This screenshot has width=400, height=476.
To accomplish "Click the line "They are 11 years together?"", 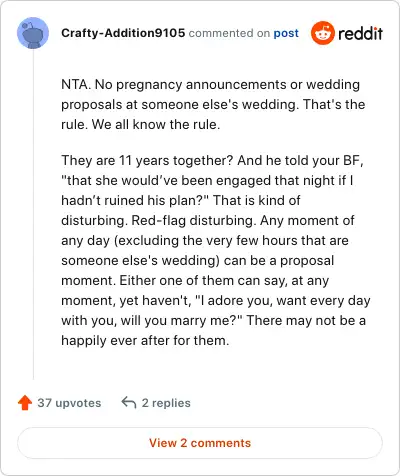I will (147, 160).
